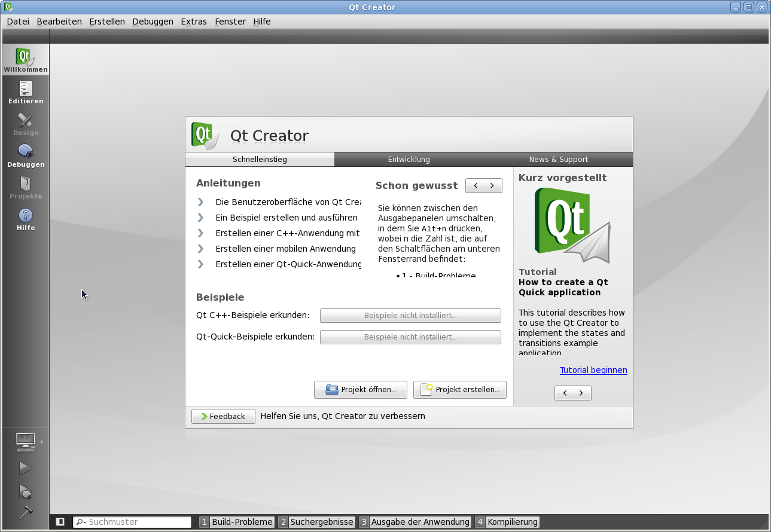Open search options dropdown in Suchmuster field
The width and height of the screenshot is (771, 532).
(x=81, y=522)
